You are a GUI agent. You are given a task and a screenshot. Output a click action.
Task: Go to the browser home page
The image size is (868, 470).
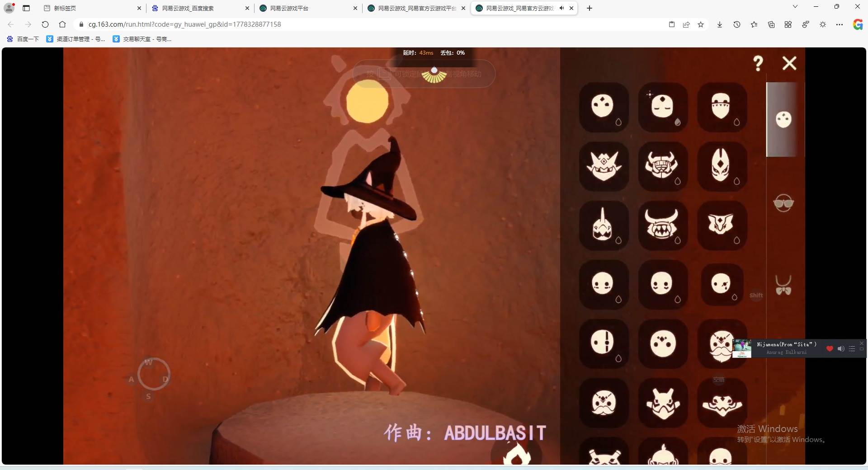[x=62, y=24]
